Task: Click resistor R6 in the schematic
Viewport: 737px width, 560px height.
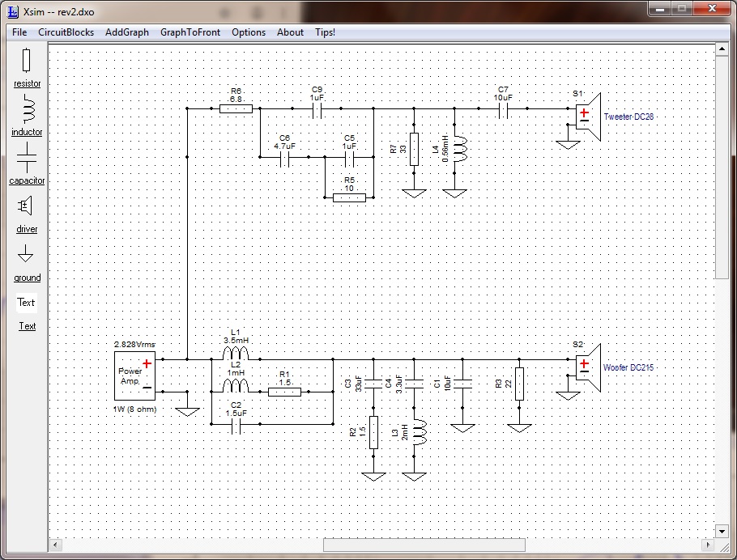Action: click(236, 109)
